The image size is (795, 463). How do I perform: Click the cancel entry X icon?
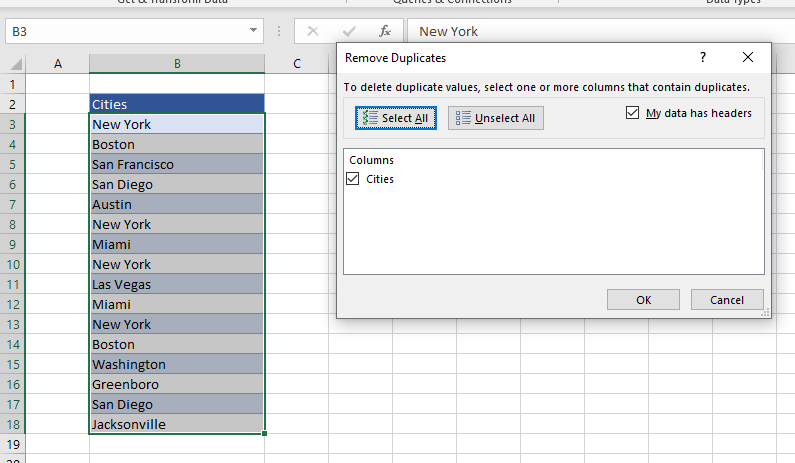coord(313,31)
